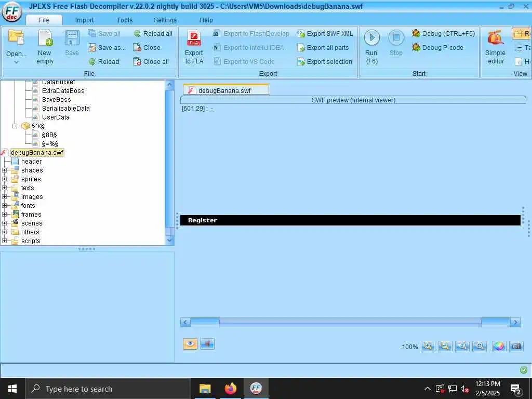Open the Tools ribbon tab
Image resolution: width=532 pixels, height=399 pixels.
click(x=125, y=20)
